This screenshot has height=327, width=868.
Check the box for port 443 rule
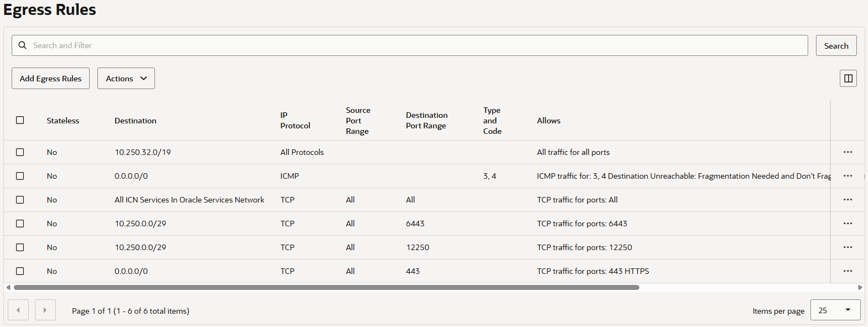(x=20, y=271)
